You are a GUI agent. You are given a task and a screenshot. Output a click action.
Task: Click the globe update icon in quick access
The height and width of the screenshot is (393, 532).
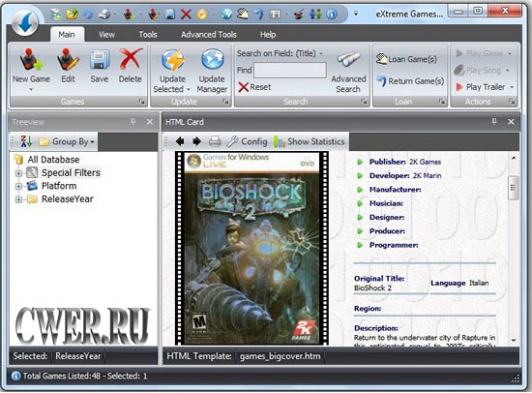point(226,15)
